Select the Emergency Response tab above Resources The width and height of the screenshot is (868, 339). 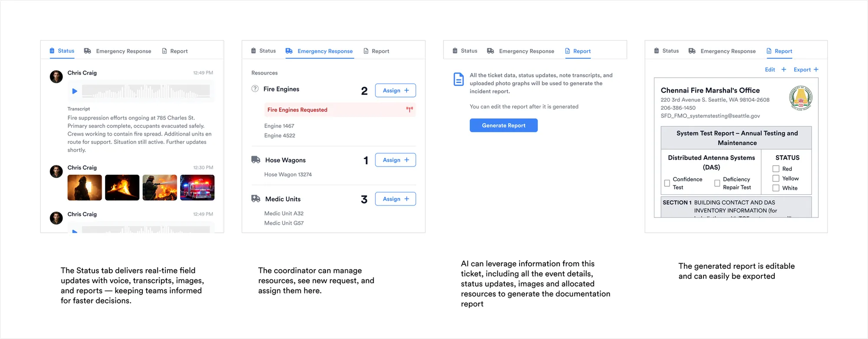[x=319, y=51]
